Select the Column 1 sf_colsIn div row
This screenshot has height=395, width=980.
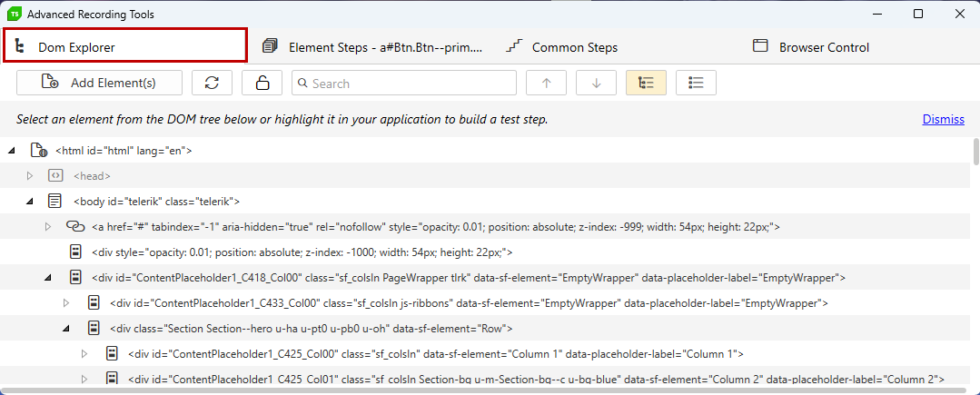pos(436,354)
